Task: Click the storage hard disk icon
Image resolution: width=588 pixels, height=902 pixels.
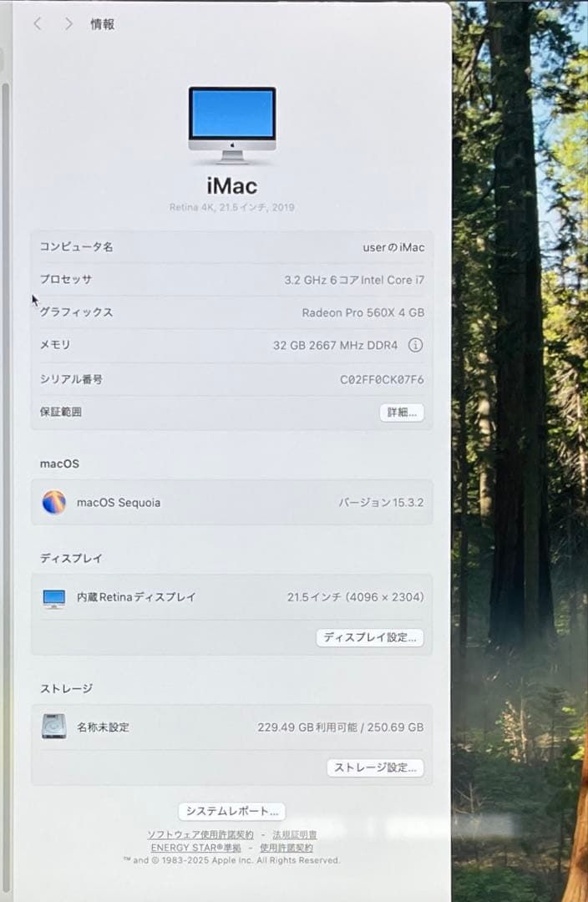Action: 54,727
